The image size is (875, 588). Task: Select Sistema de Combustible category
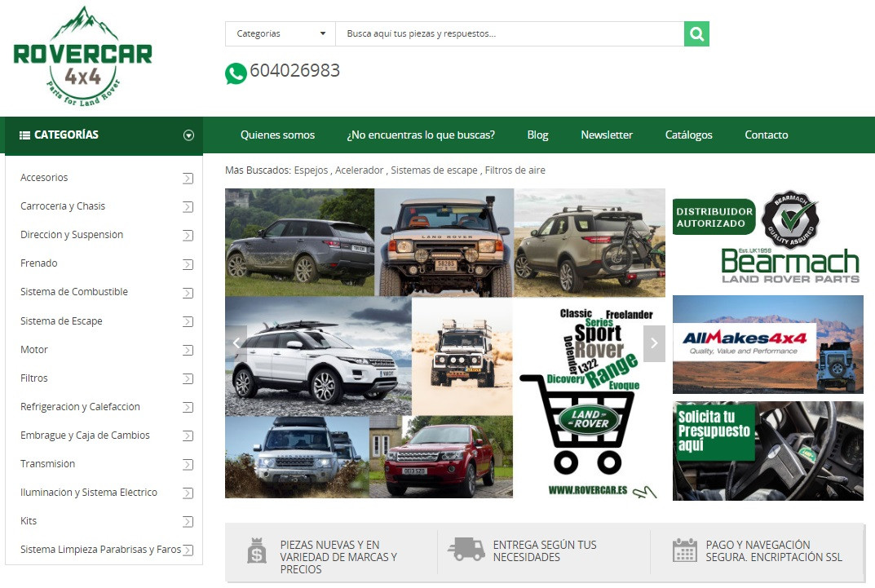tap(73, 292)
